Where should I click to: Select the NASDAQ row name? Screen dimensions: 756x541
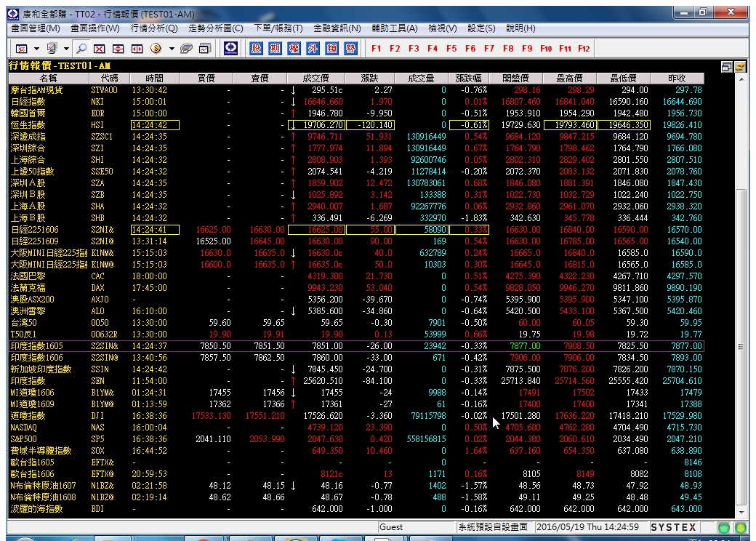(23, 428)
